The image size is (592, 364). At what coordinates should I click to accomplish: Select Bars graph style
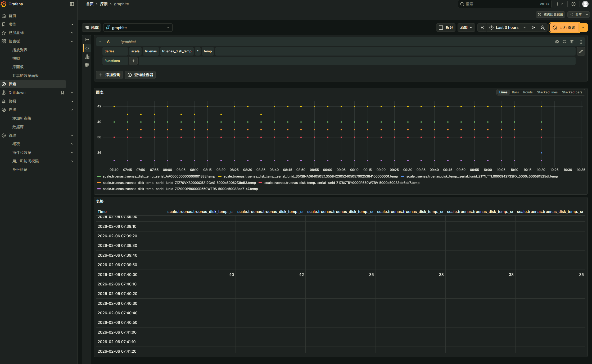515,92
